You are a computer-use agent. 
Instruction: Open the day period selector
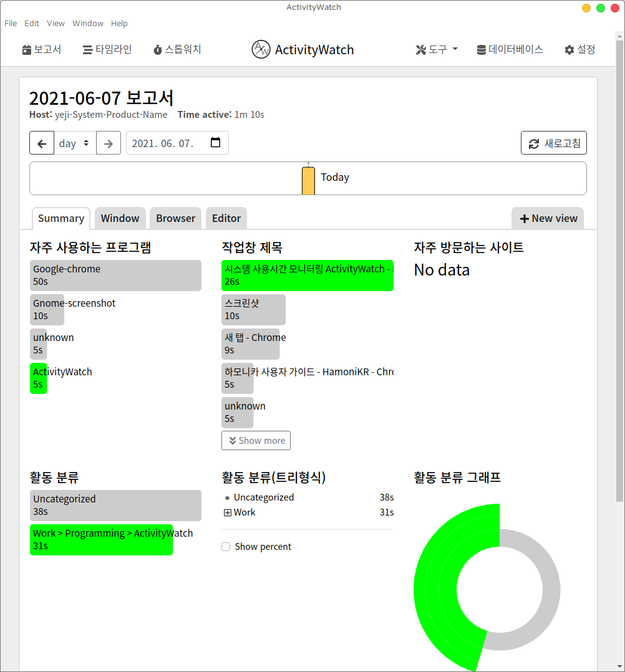tap(74, 143)
